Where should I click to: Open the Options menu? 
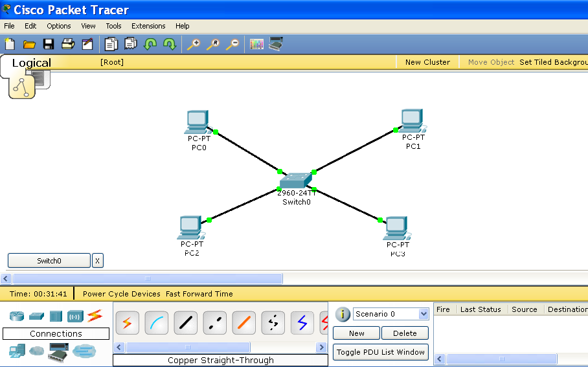(x=59, y=26)
